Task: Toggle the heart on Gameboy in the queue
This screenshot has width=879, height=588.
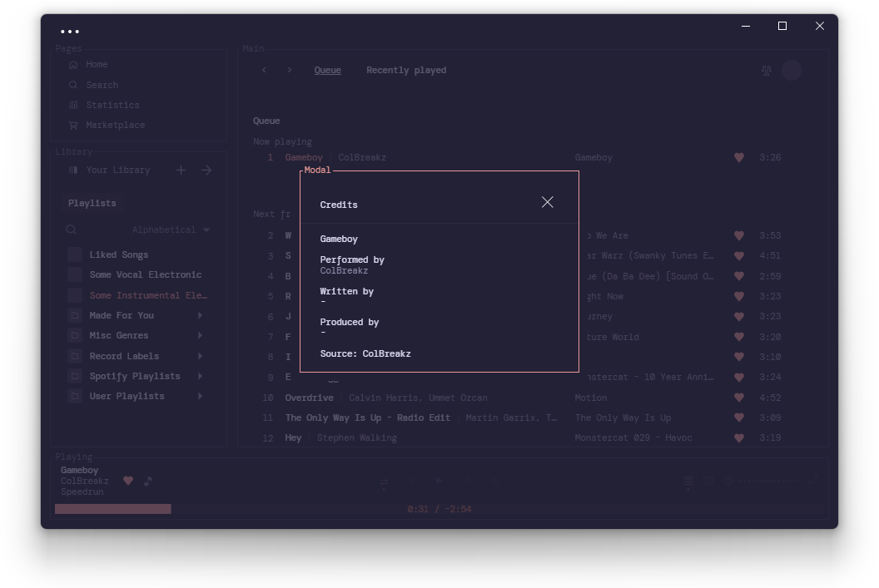Action: (x=739, y=157)
